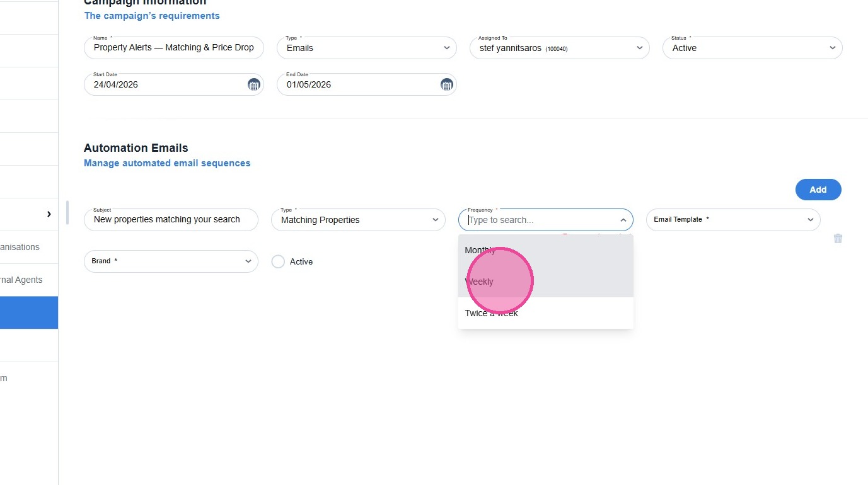
Task: Open the Start Date calendar picker
Action: [x=253, y=84]
